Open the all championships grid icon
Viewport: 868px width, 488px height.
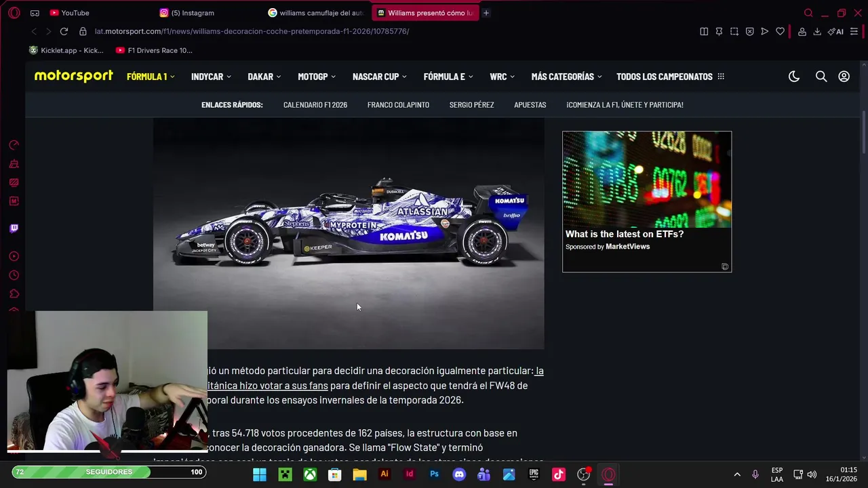[721, 77]
